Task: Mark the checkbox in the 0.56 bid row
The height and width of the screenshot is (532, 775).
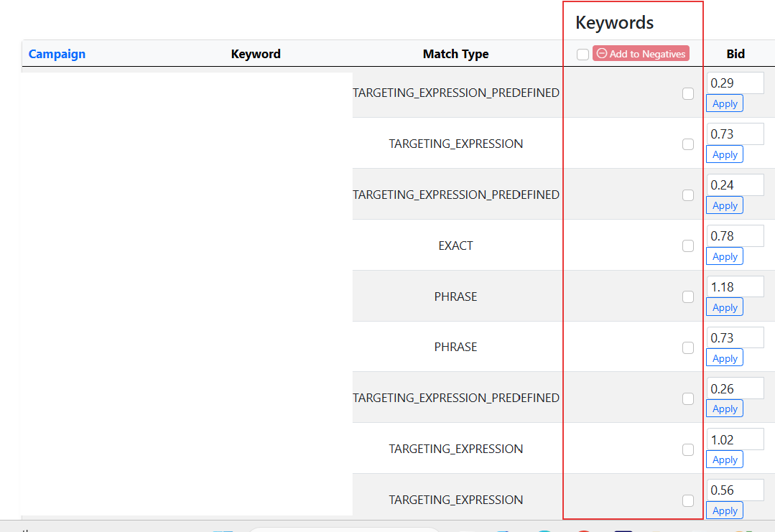Action: (688, 500)
